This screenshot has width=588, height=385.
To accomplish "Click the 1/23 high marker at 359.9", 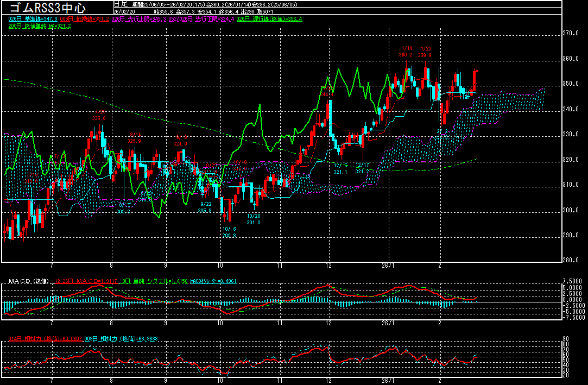I will 426,52.
